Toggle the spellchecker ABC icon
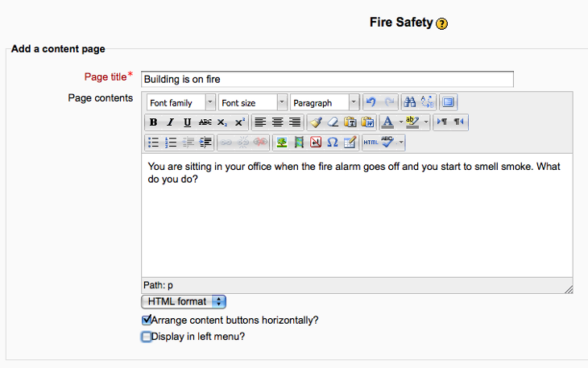 [x=387, y=143]
